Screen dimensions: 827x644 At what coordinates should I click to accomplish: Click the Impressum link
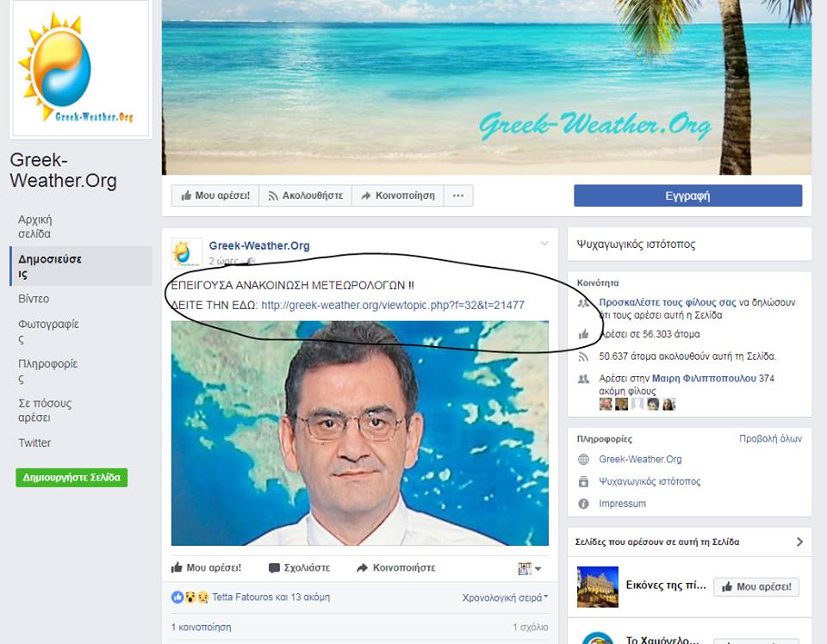click(622, 504)
